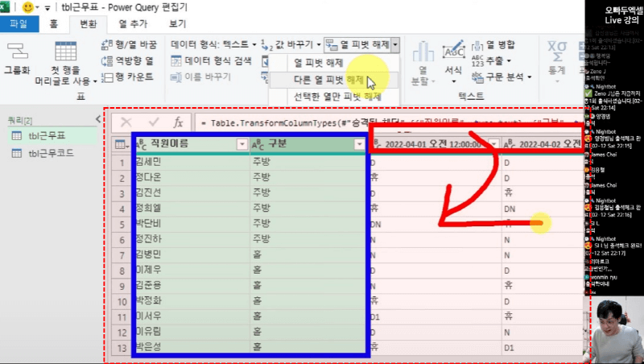Click the 값 바꾸기 replace values button

coord(287,44)
